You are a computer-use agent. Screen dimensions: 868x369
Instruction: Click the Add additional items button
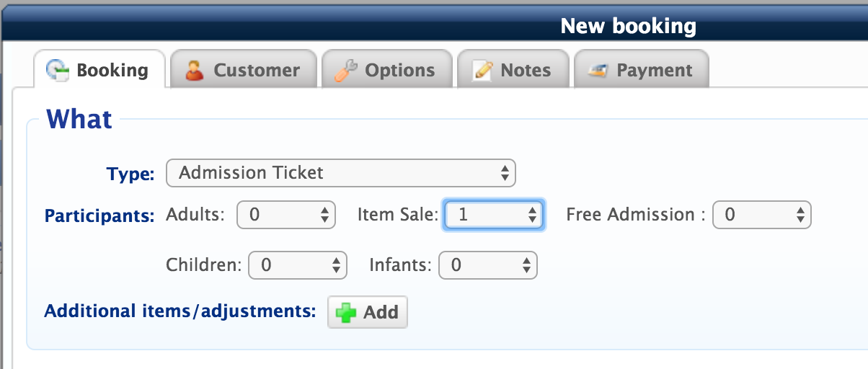point(368,312)
